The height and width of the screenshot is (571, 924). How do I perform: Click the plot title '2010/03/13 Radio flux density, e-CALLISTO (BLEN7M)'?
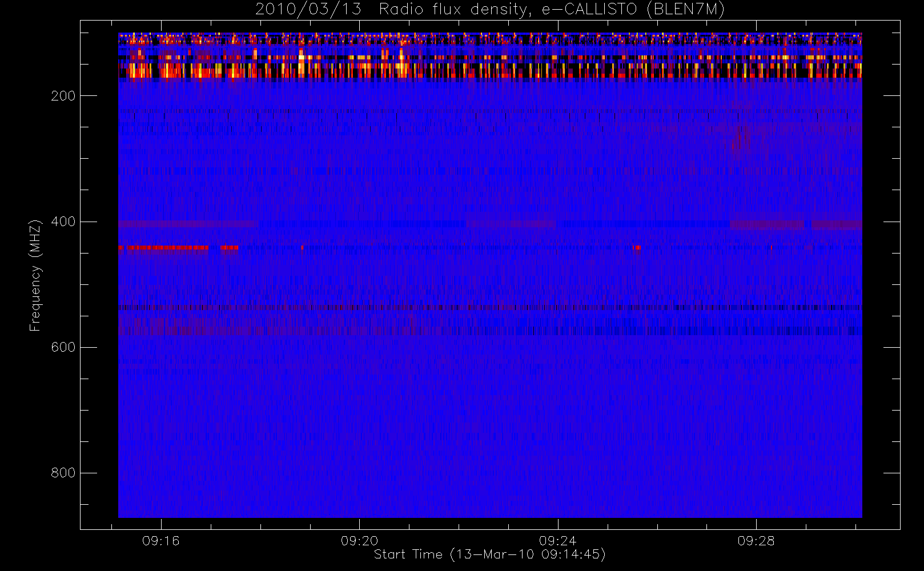coord(490,9)
